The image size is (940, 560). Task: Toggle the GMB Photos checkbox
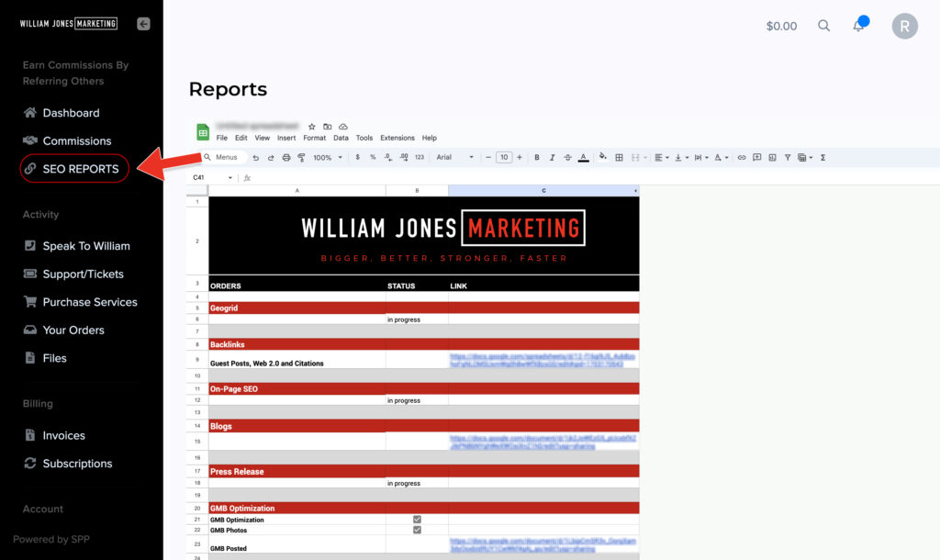417,530
